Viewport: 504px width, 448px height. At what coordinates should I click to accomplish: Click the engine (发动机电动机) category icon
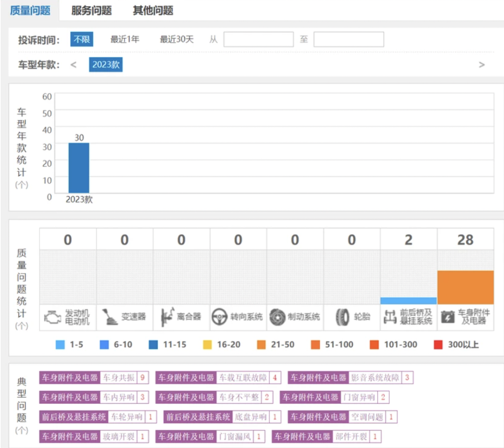53,317
